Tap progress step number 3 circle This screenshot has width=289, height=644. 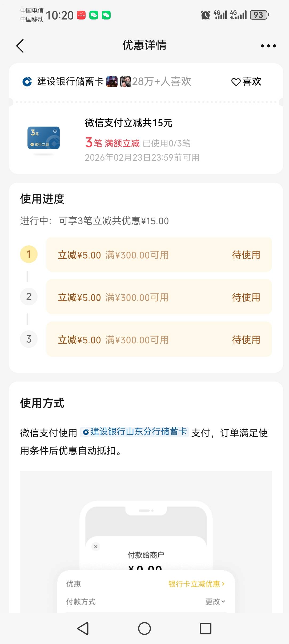[29, 339]
